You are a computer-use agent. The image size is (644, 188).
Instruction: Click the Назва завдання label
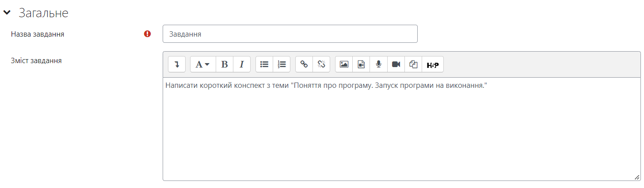(38, 34)
